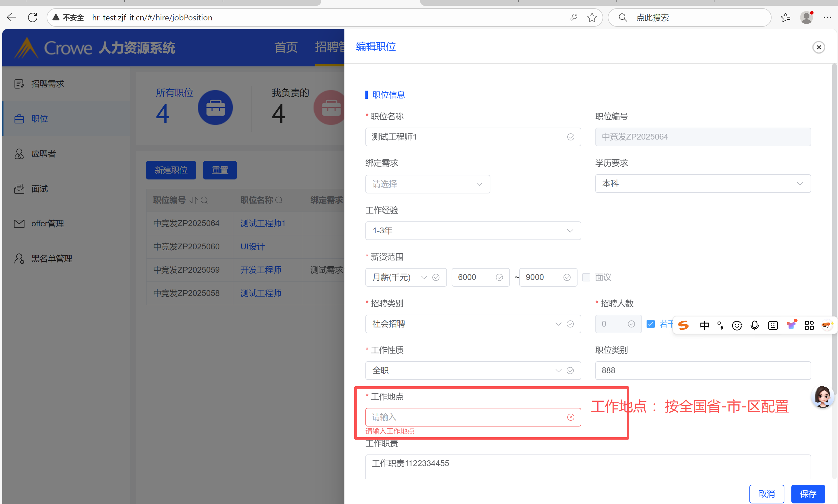Click the 工作地点 input field
This screenshot has height=504, width=838.
[x=465, y=417]
